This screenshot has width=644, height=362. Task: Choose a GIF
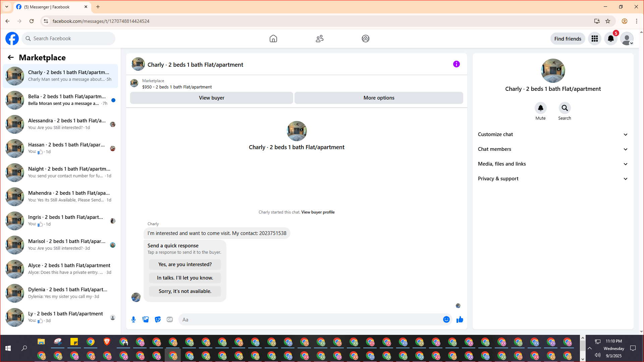point(170,319)
